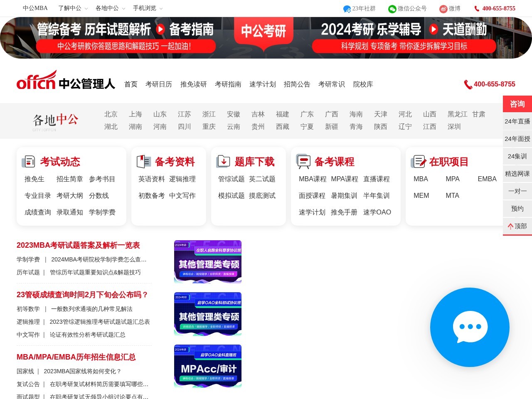Click the 备考课程 section icon

point(303,161)
